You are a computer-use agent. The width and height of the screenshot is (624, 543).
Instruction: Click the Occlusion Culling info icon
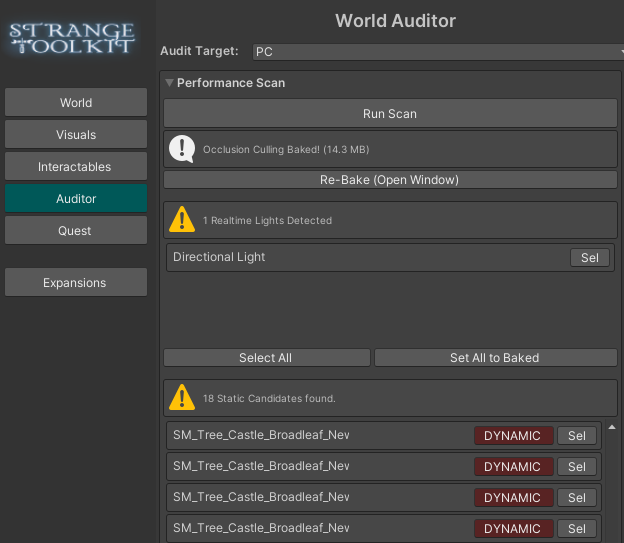pos(181,149)
